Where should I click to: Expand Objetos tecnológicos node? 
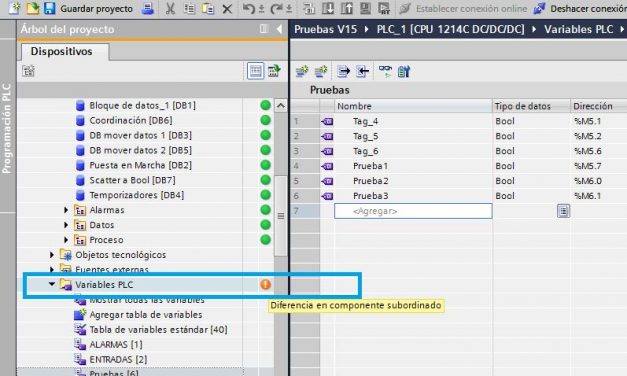(x=52, y=254)
